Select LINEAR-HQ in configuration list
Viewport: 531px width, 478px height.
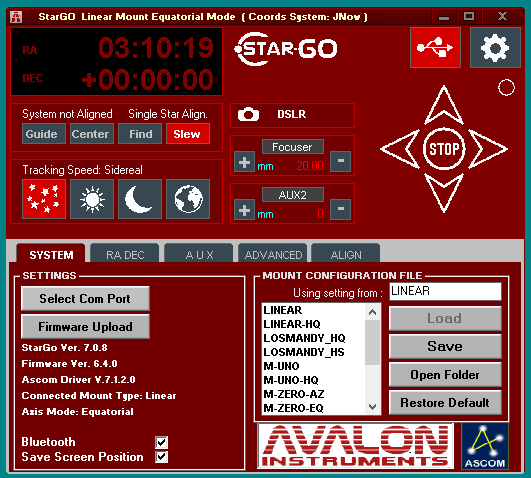[313, 324]
